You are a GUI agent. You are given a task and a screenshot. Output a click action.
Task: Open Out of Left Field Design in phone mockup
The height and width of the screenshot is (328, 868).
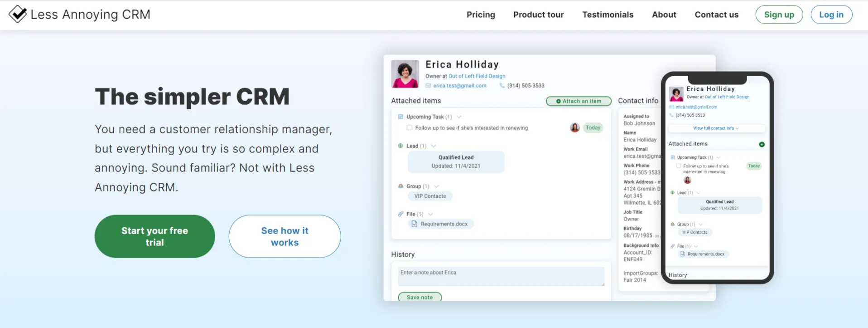pyautogui.click(x=727, y=97)
